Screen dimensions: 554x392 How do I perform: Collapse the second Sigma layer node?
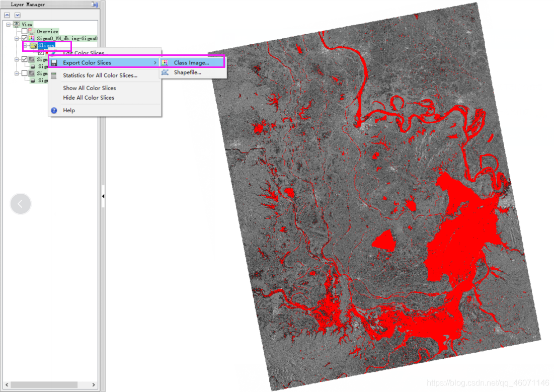coord(17,59)
